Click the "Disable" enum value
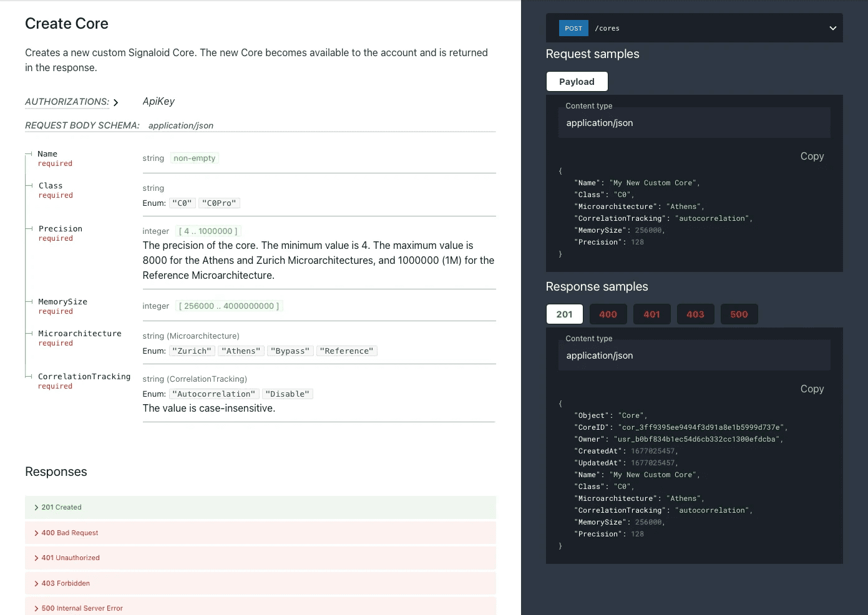Viewport: 868px width, 615px height. 288,394
